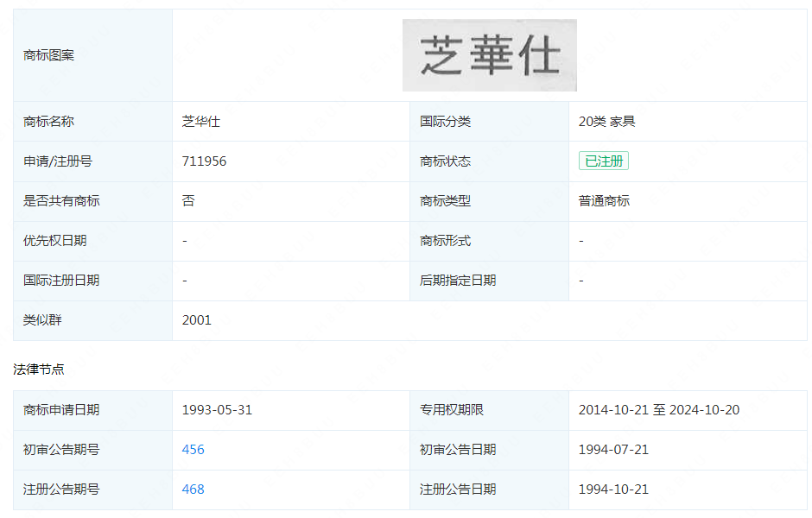Click the 申请/注册号 label
This screenshot has width=812, height=518.
coord(58,161)
